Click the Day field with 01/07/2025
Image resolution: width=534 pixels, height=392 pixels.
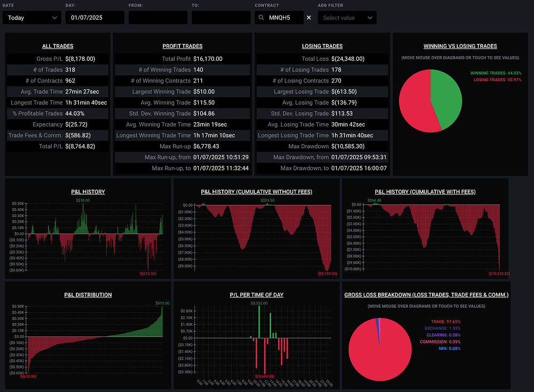pyautogui.click(x=95, y=18)
